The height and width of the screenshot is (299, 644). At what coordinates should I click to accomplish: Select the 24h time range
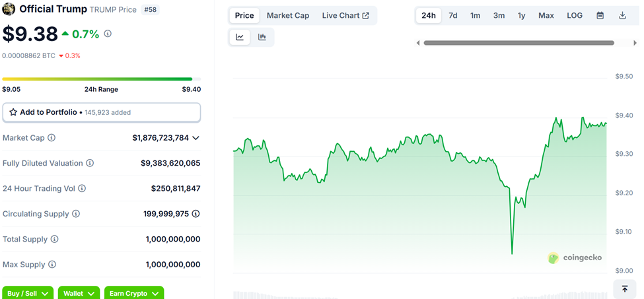click(x=429, y=15)
